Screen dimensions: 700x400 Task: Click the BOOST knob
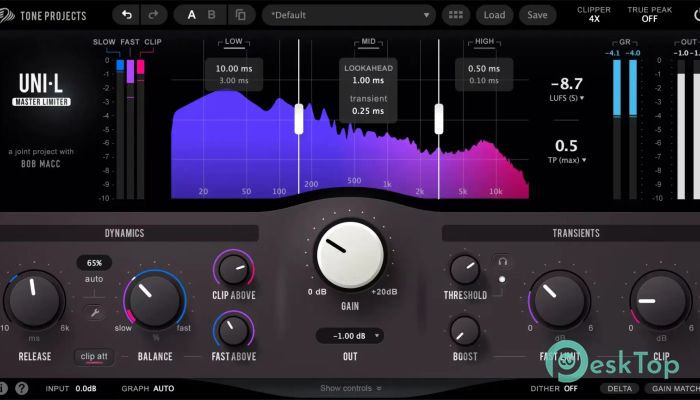pos(465,332)
